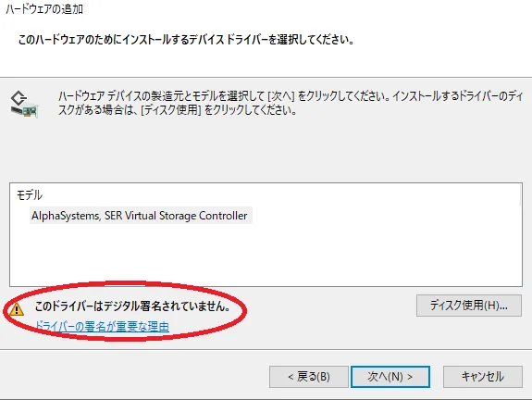The height and width of the screenshot is (400, 532).
Task: Click the unsigned driver warning message text
Action: (132, 306)
